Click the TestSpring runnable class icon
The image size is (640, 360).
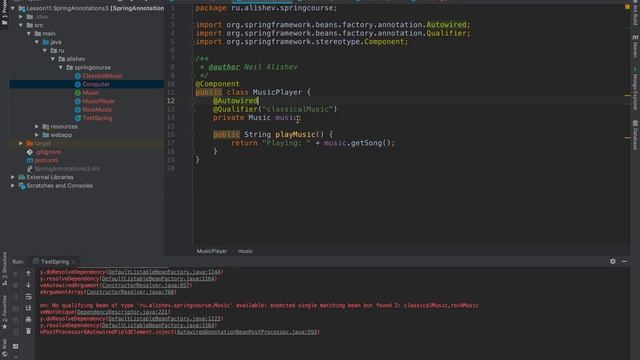(x=78, y=118)
